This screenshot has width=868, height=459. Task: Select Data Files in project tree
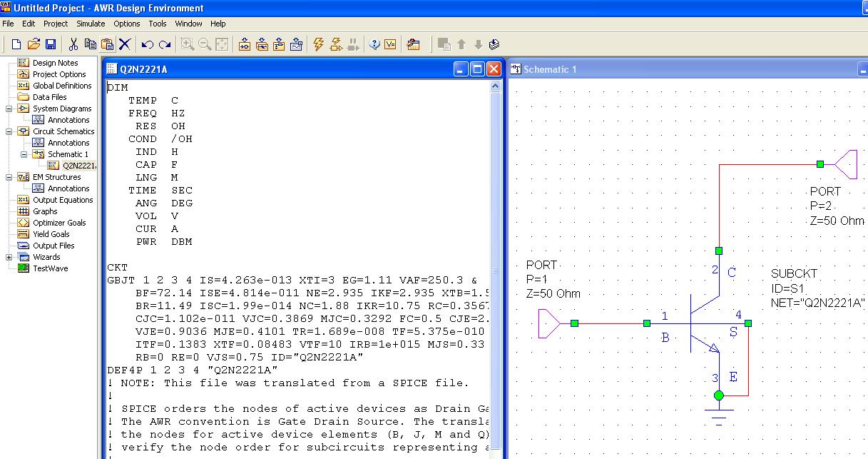point(49,97)
